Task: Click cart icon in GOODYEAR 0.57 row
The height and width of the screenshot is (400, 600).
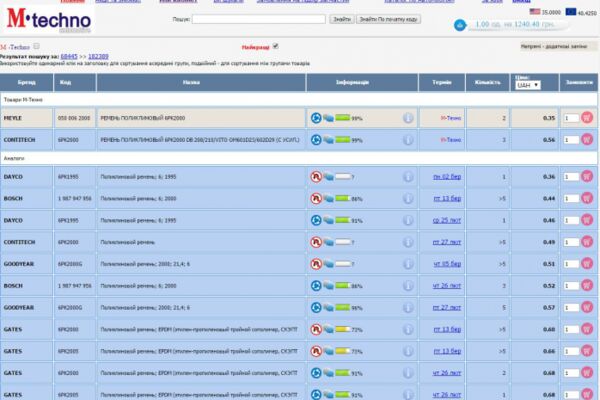Action: coord(587,307)
